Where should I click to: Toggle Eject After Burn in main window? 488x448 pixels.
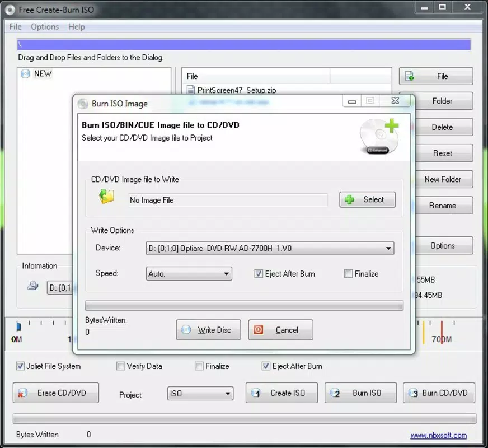(266, 366)
